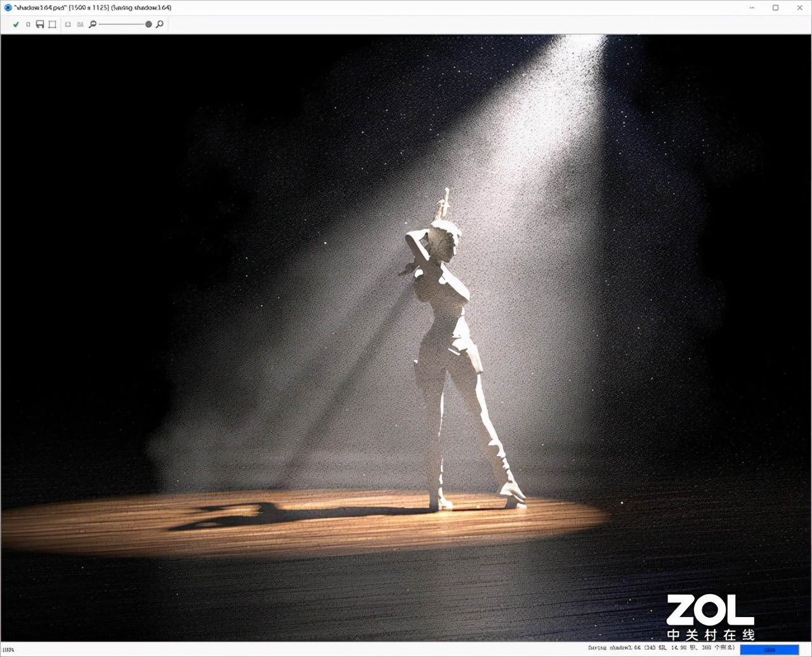Image resolution: width=812 pixels, height=657 pixels.
Task: Maximize the render viewer window
Action: [x=775, y=8]
